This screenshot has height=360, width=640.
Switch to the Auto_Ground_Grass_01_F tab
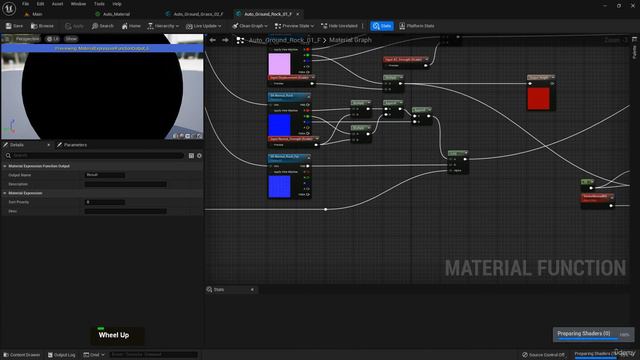[x=195, y=14]
